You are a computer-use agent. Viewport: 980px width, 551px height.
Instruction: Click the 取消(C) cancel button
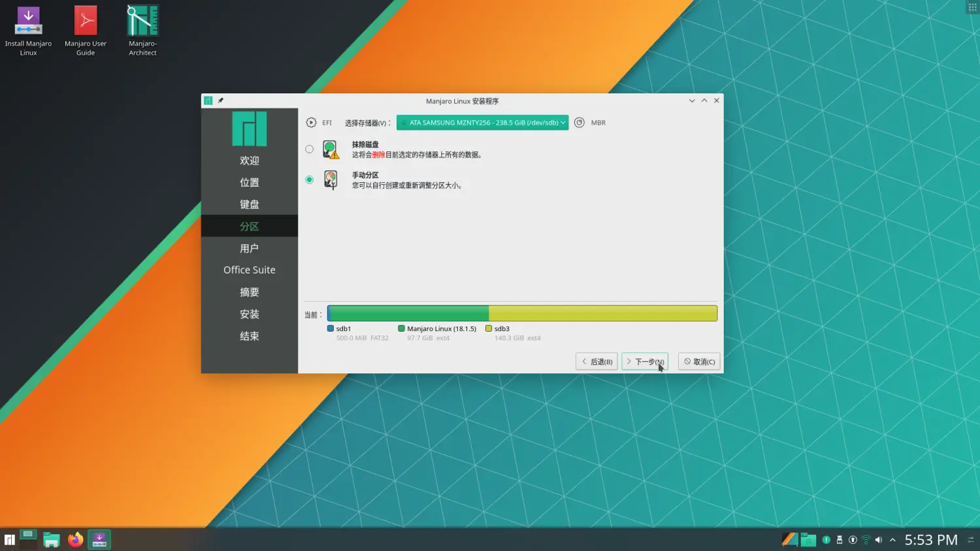point(699,362)
